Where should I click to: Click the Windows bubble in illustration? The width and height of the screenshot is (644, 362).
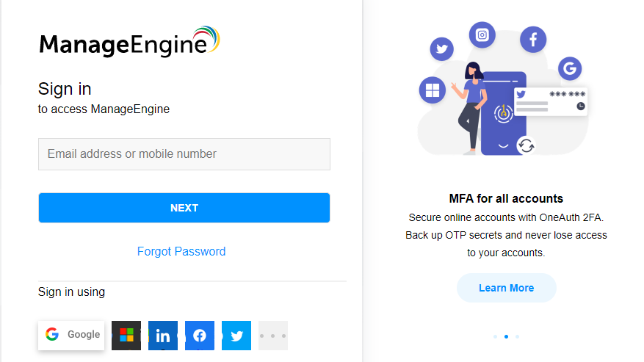point(433,90)
